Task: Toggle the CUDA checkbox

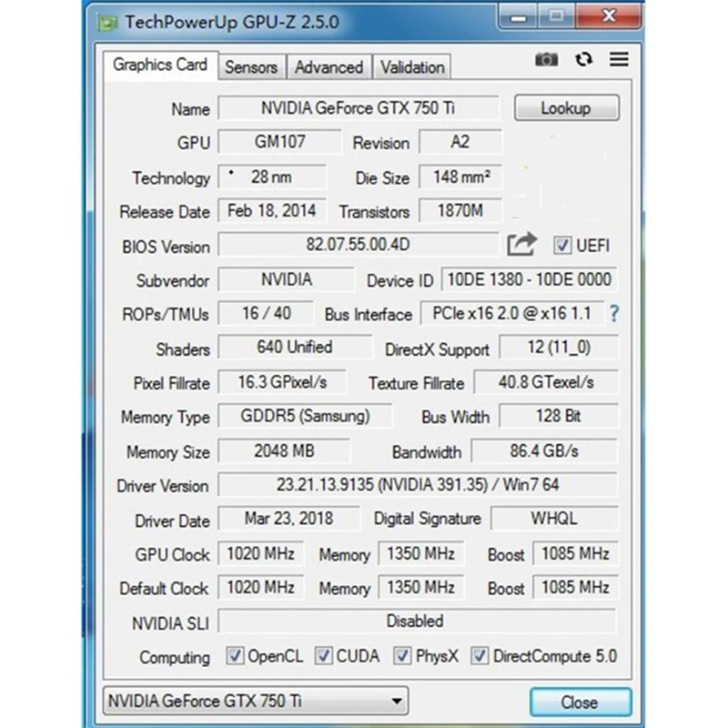Action: (x=323, y=656)
